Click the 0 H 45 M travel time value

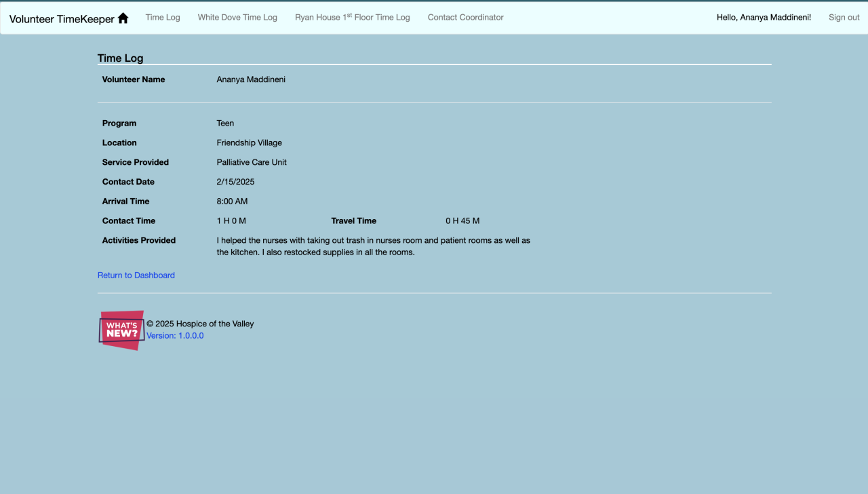click(x=462, y=221)
